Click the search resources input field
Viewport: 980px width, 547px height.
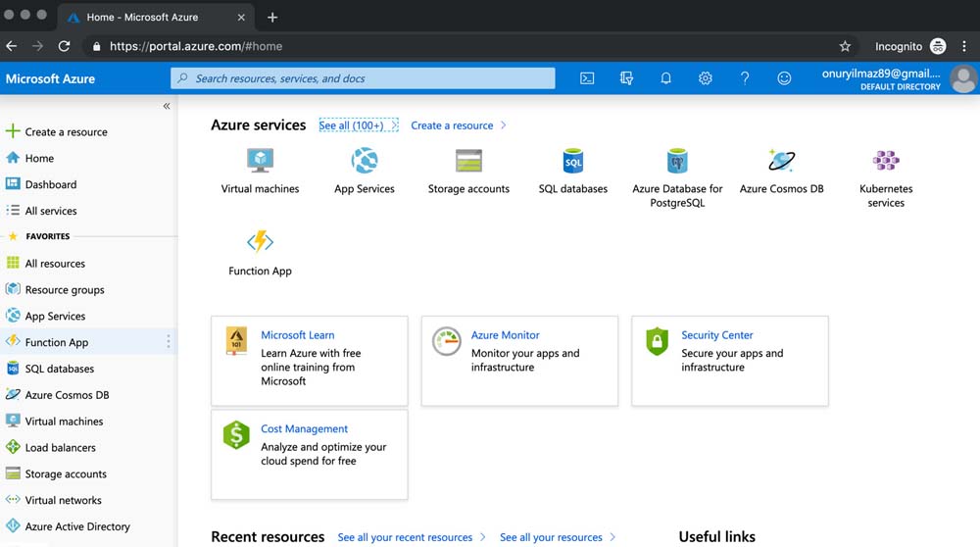pyautogui.click(x=363, y=78)
